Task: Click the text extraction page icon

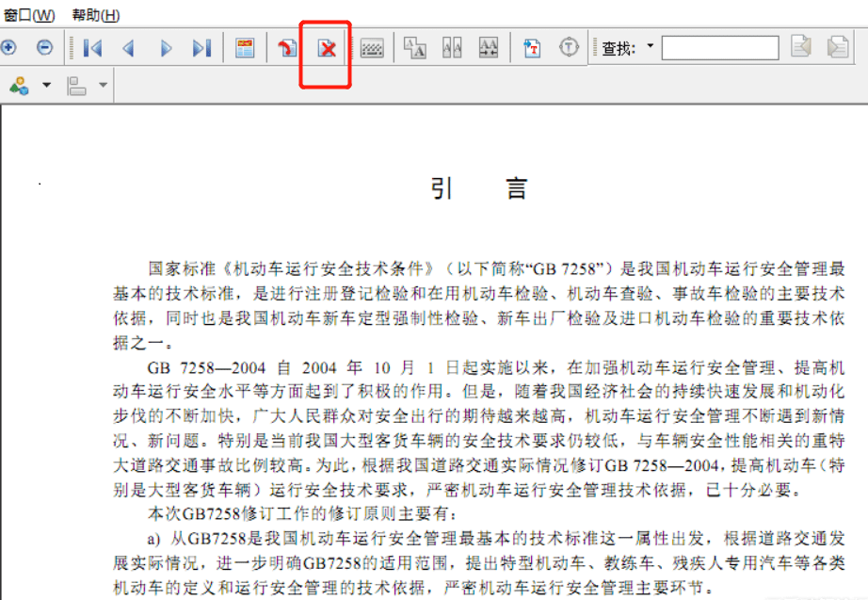Action: (x=531, y=47)
